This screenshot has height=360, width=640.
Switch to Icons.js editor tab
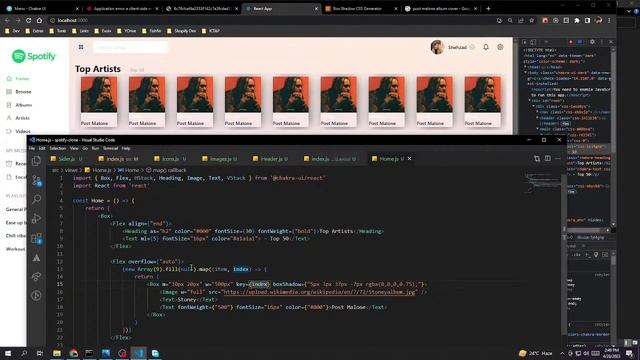[x=171, y=159]
